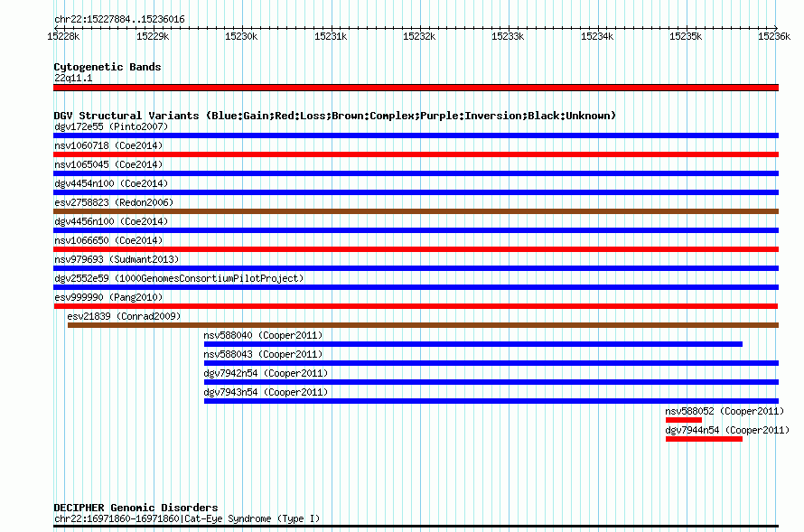Click the red bar under esv999990
This screenshot has width=804, height=532.
coord(416,306)
